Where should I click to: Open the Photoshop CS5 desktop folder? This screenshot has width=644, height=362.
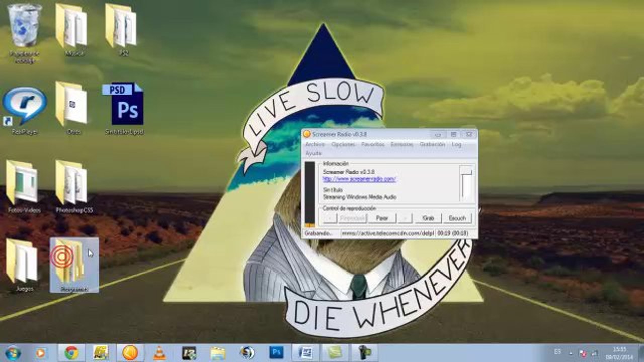coord(74,187)
